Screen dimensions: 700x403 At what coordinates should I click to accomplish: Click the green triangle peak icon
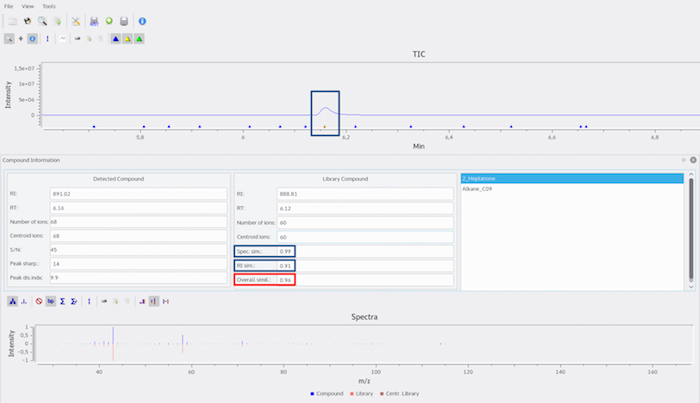pyautogui.click(x=140, y=38)
